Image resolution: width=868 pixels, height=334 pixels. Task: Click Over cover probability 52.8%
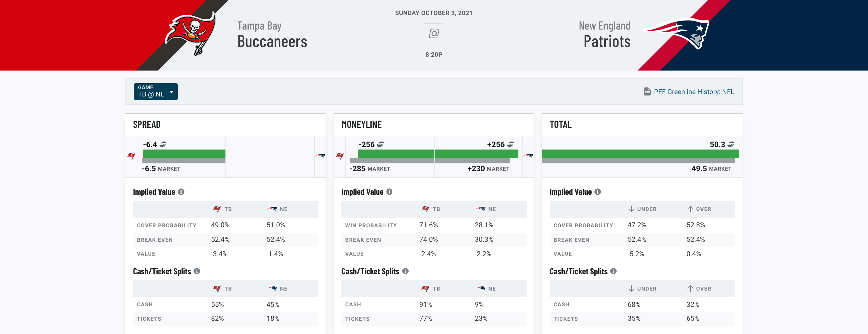point(696,225)
